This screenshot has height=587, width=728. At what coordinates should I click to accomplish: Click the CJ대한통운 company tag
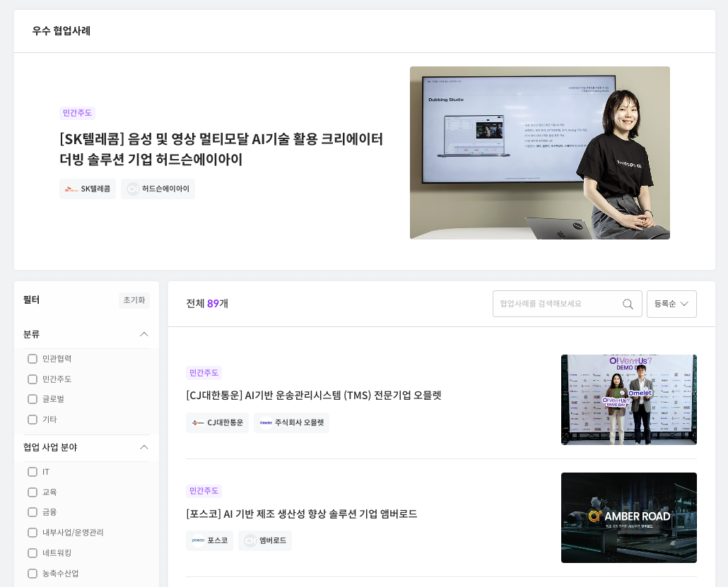point(217,422)
